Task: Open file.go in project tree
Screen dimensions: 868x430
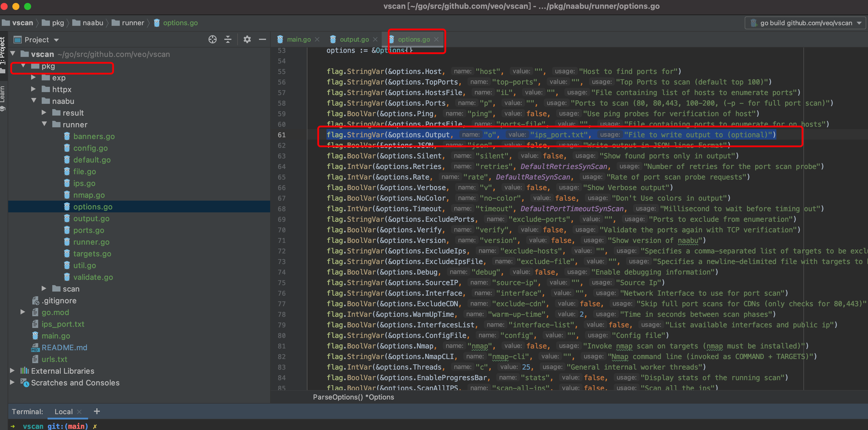Action: coord(85,172)
